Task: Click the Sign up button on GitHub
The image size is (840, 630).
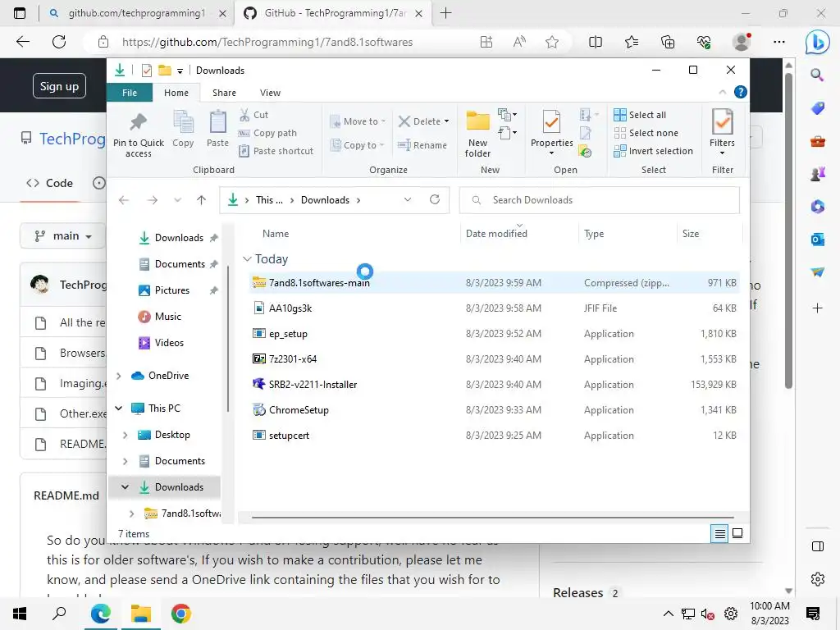Action: click(x=59, y=85)
